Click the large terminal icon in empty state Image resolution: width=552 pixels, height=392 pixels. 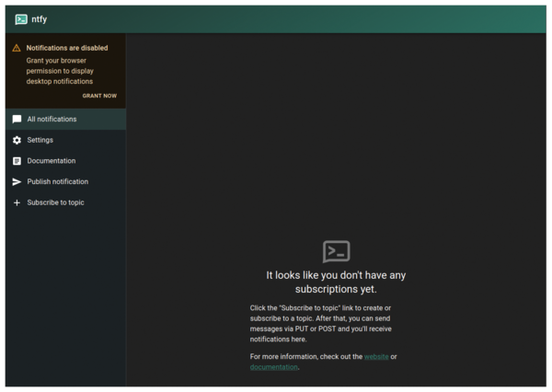point(336,251)
